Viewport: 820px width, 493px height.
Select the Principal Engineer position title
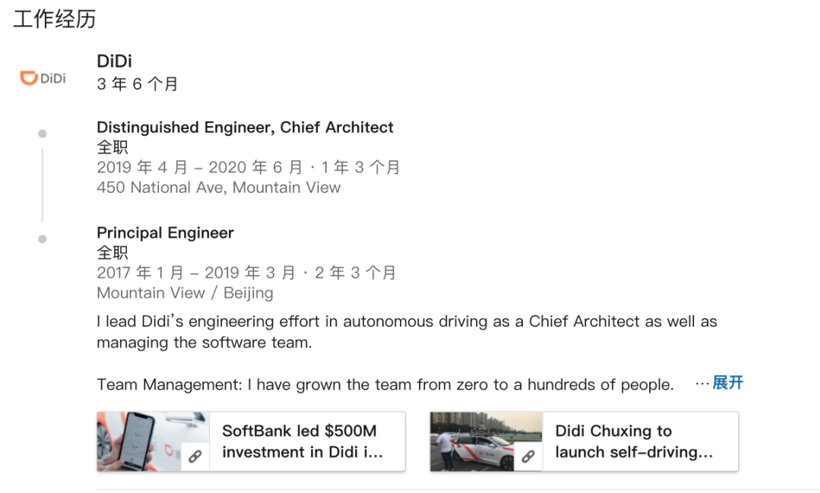165,233
